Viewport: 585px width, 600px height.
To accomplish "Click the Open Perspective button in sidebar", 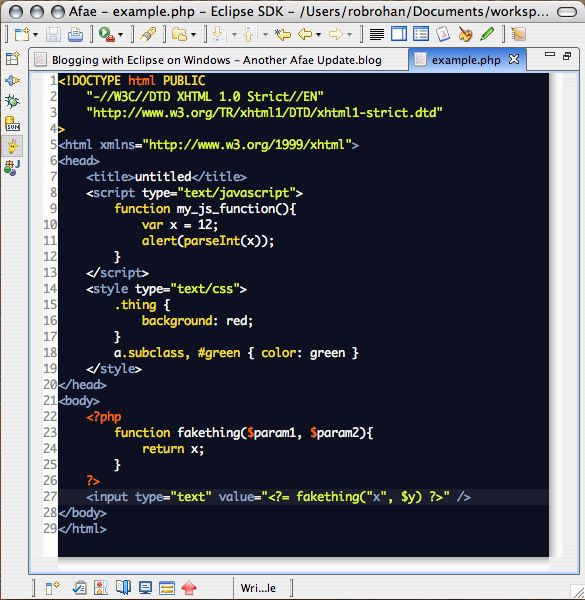I will point(12,59).
